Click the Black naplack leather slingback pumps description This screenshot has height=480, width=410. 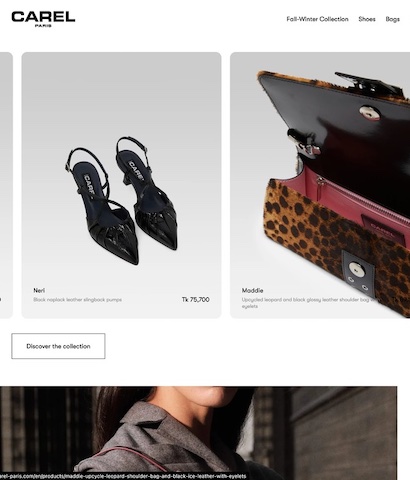pyautogui.click(x=77, y=300)
